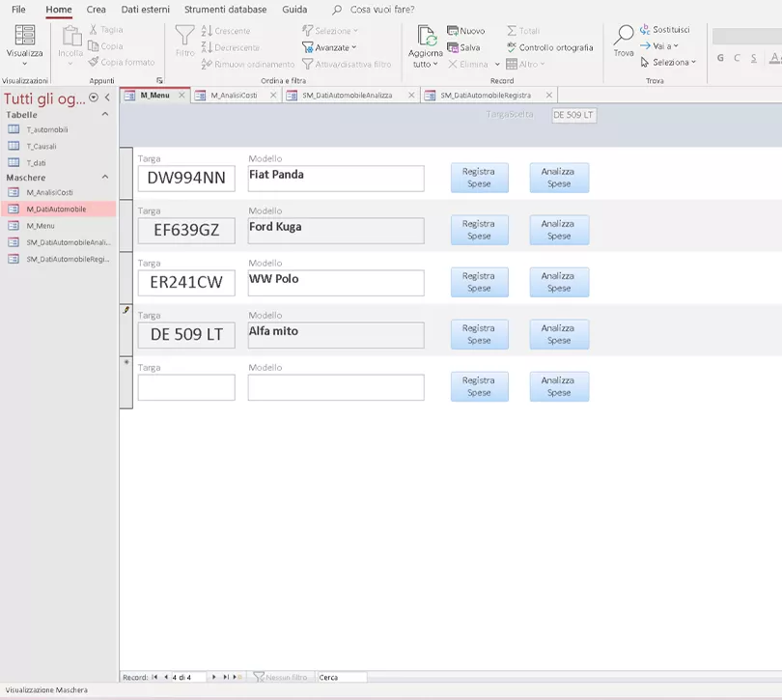Click the Aggiorna tutto refresh icon
782x700 pixels.
click(427, 36)
